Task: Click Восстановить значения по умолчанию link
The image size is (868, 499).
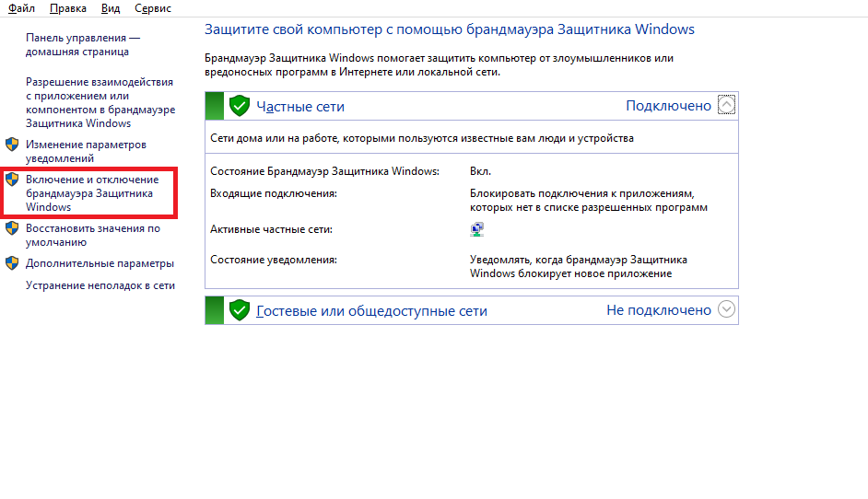Action: [92, 235]
